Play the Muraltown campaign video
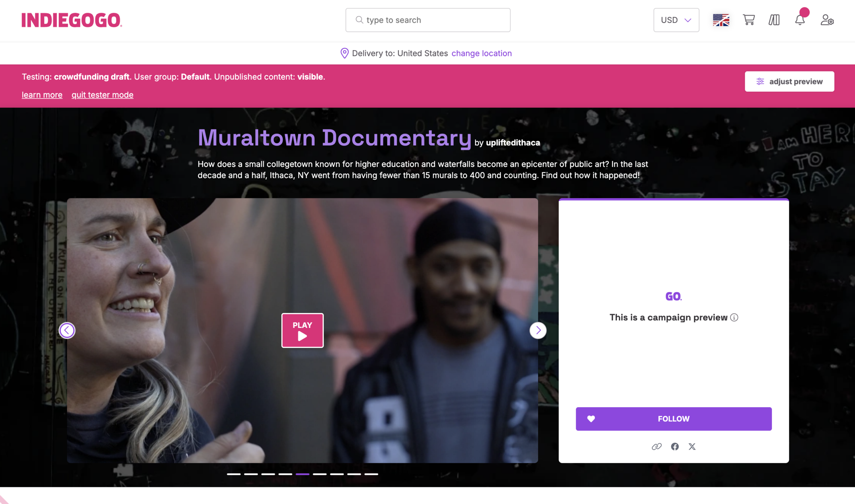855x504 pixels. point(302,330)
